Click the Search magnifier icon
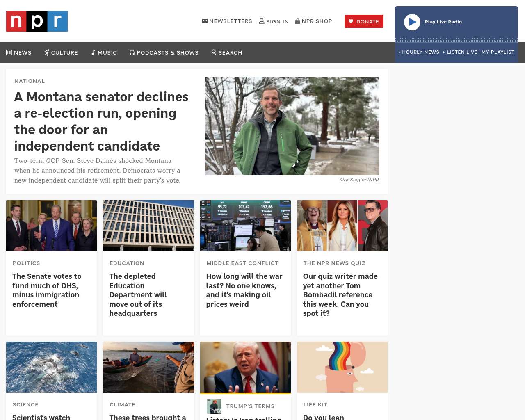This screenshot has width=525, height=420. (214, 52)
